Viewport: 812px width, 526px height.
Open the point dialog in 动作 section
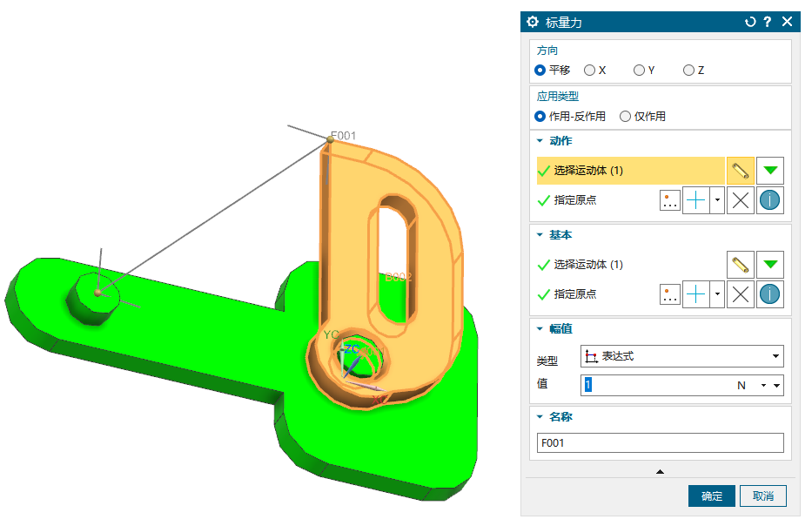tap(670, 200)
